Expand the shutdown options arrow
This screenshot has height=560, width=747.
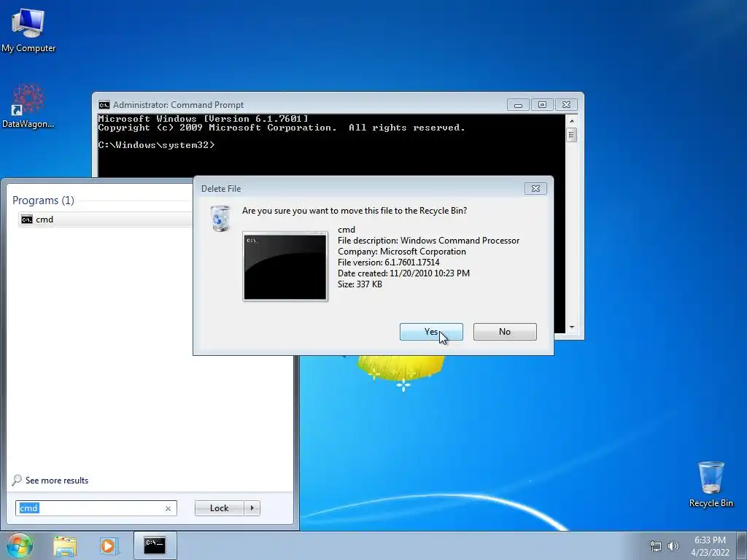[x=252, y=508]
